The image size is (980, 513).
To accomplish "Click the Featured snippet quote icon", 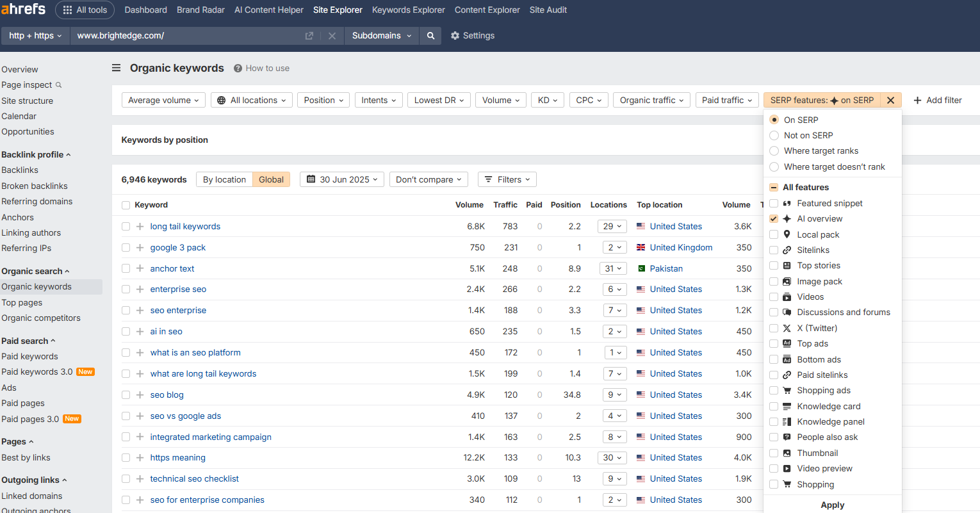I will point(787,203).
